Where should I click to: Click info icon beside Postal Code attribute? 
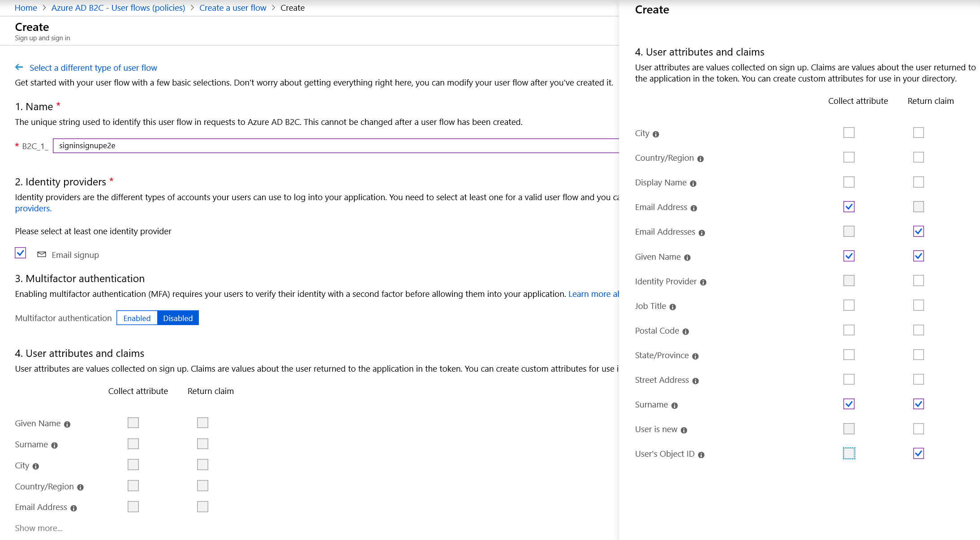pos(687,331)
